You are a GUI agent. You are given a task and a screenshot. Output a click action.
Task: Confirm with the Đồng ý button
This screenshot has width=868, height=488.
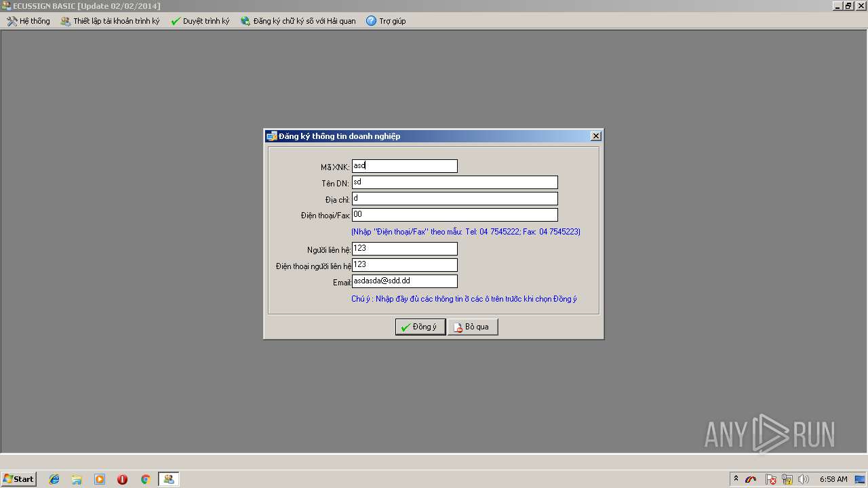(420, 327)
